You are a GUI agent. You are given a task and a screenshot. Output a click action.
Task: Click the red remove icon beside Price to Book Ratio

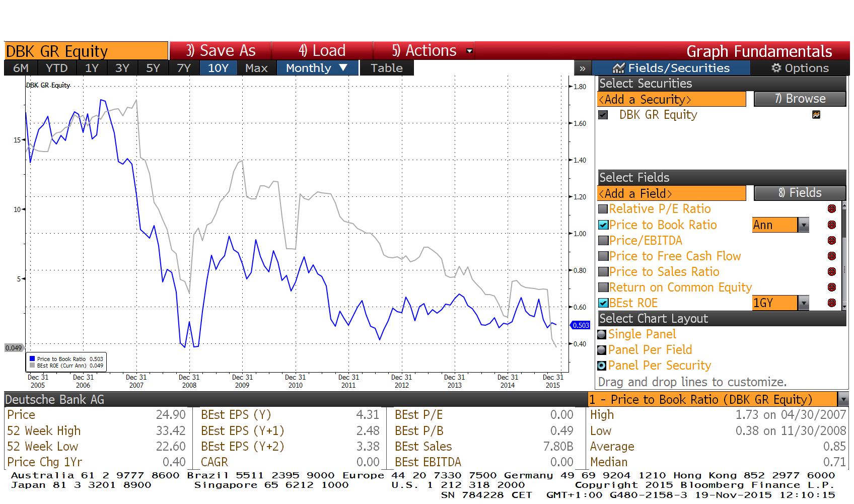(832, 225)
